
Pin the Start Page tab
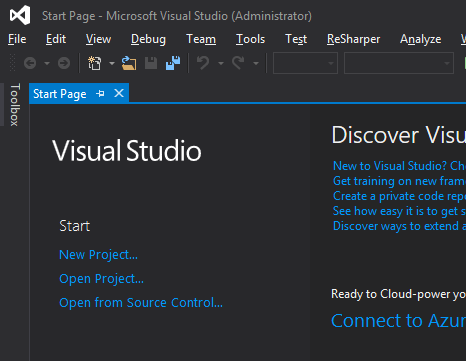click(x=100, y=94)
